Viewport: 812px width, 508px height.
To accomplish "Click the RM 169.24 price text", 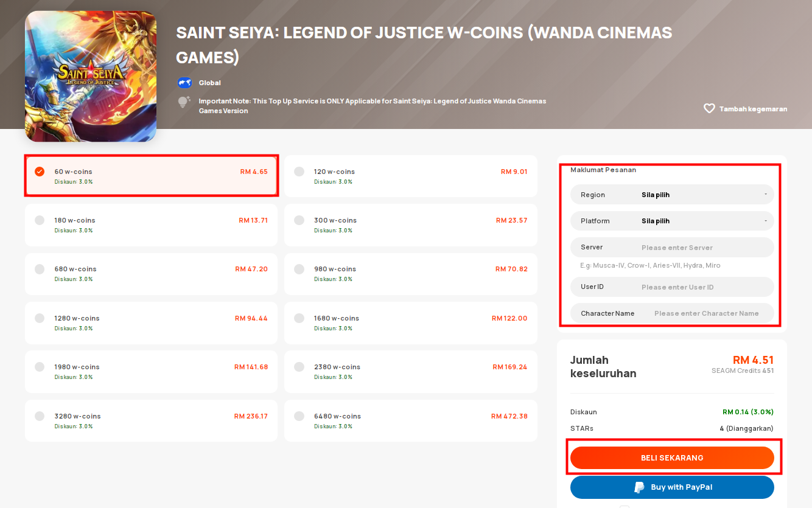I will pyautogui.click(x=510, y=367).
